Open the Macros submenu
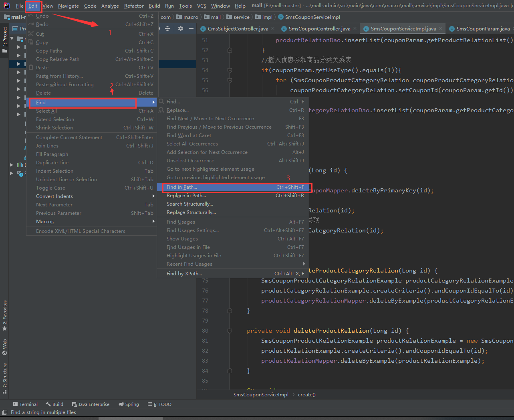 [x=91, y=222]
